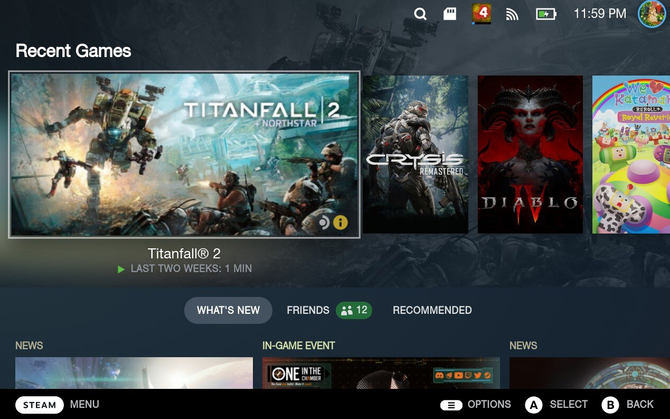
Task: Open the rightmost News card thumbnail
Action: click(x=590, y=373)
